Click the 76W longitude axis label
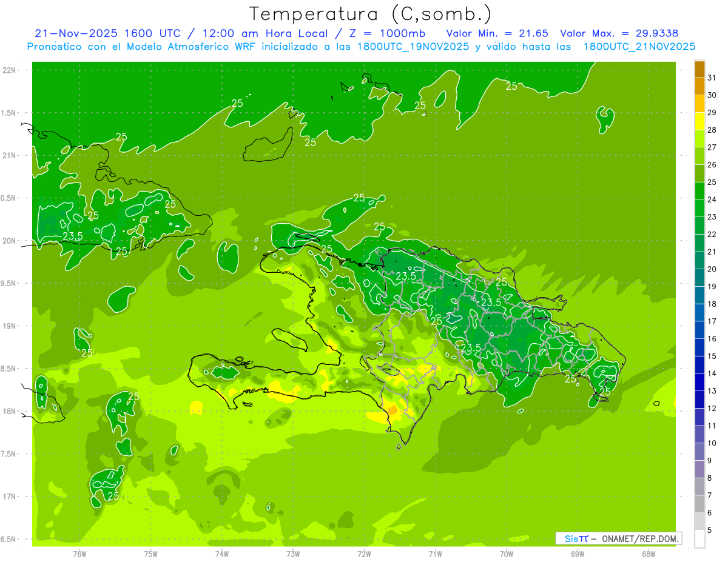 [x=79, y=554]
